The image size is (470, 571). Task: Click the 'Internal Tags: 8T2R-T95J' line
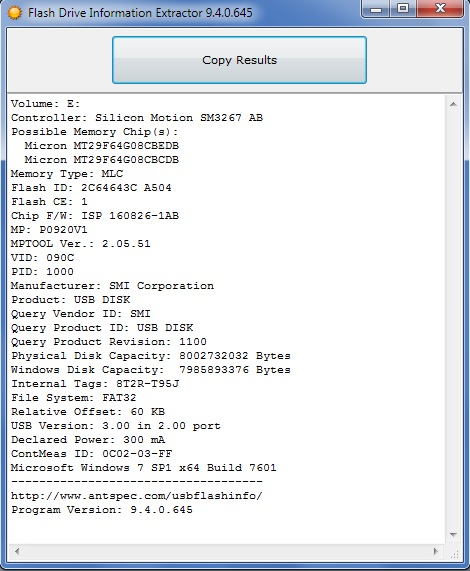coord(95,383)
